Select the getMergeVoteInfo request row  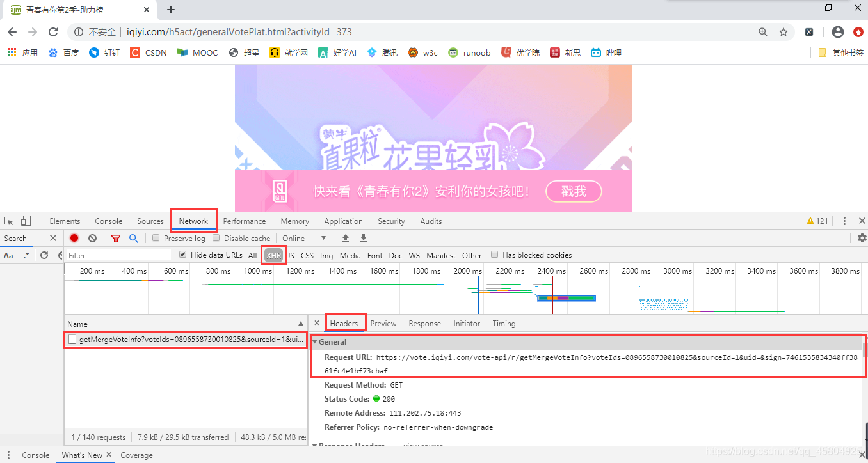(x=186, y=339)
